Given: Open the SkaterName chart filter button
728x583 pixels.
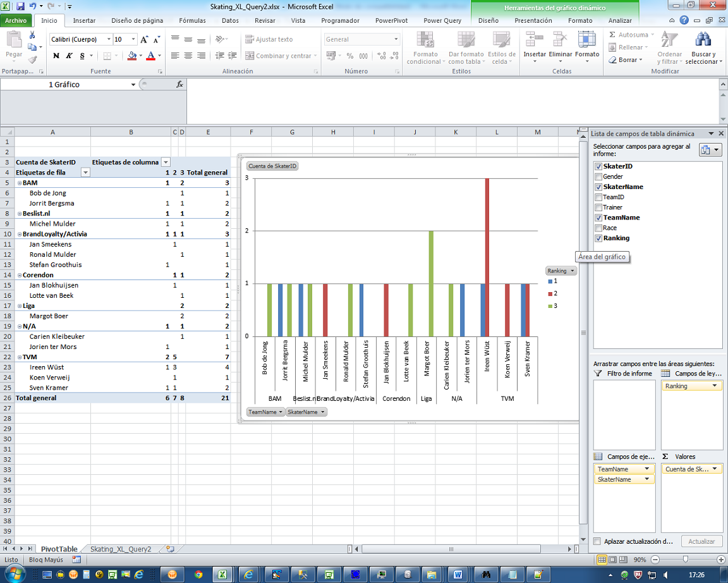Looking at the screenshot, I should pos(306,412).
